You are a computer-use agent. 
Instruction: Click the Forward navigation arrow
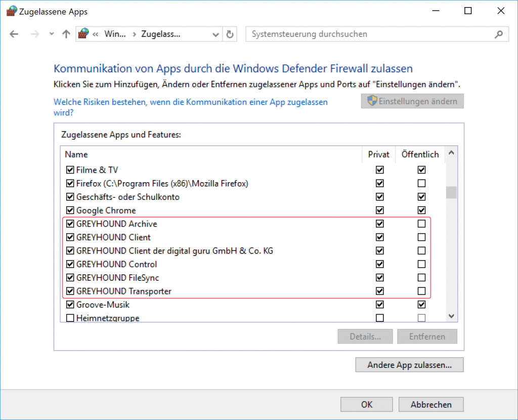point(35,34)
